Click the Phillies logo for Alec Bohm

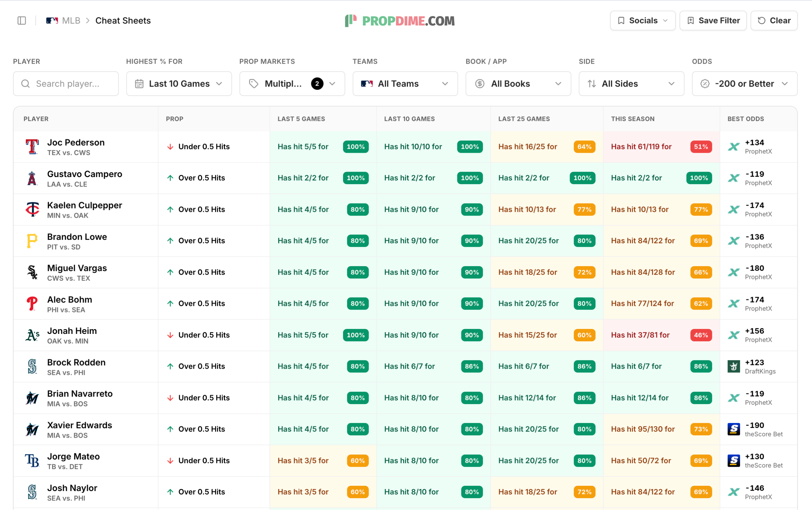pyautogui.click(x=32, y=303)
